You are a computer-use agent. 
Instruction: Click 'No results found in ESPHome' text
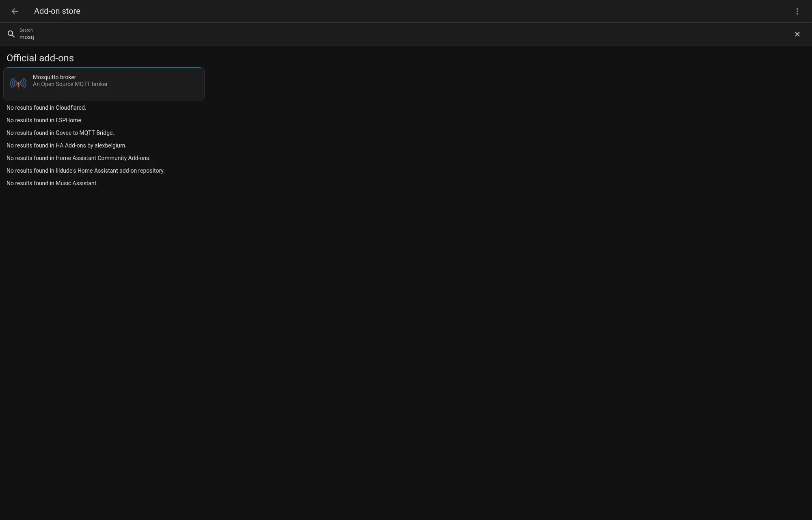pos(44,120)
